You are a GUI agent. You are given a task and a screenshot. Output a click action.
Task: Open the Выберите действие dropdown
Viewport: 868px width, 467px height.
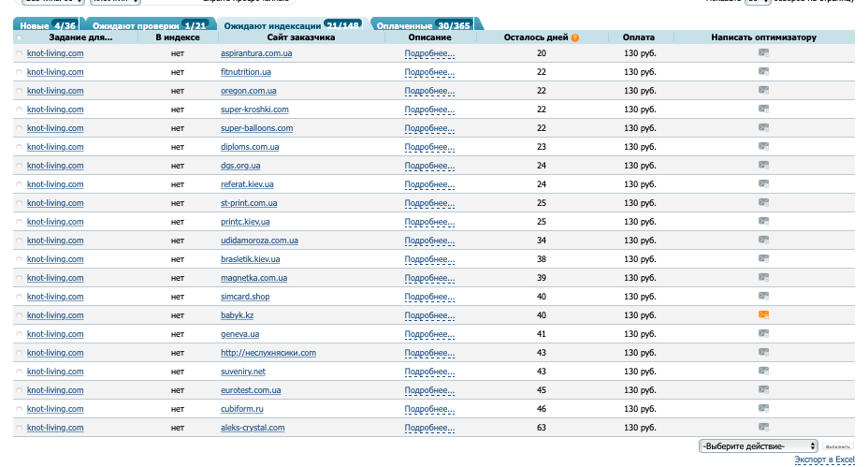click(759, 446)
